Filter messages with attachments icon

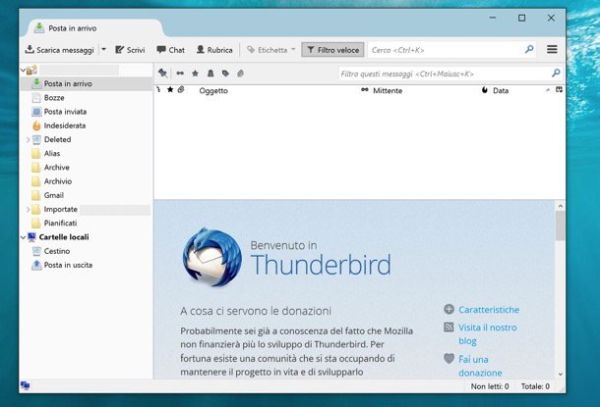tap(241, 73)
